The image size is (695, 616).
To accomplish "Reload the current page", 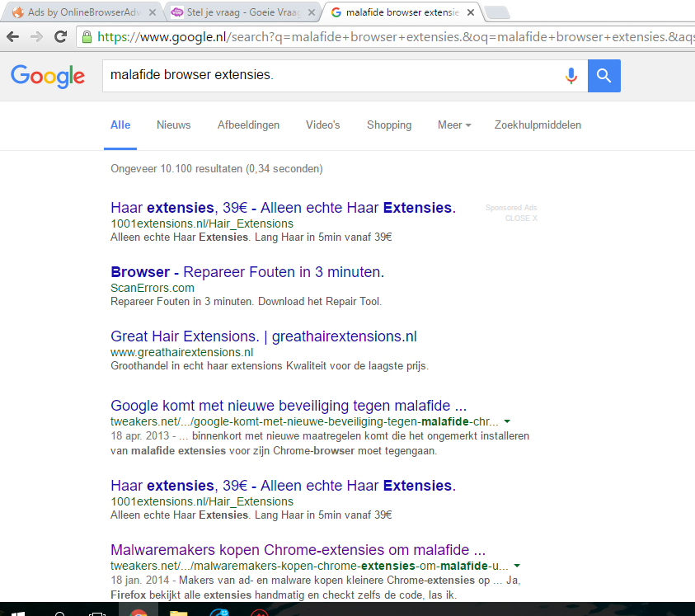I will click(x=61, y=37).
